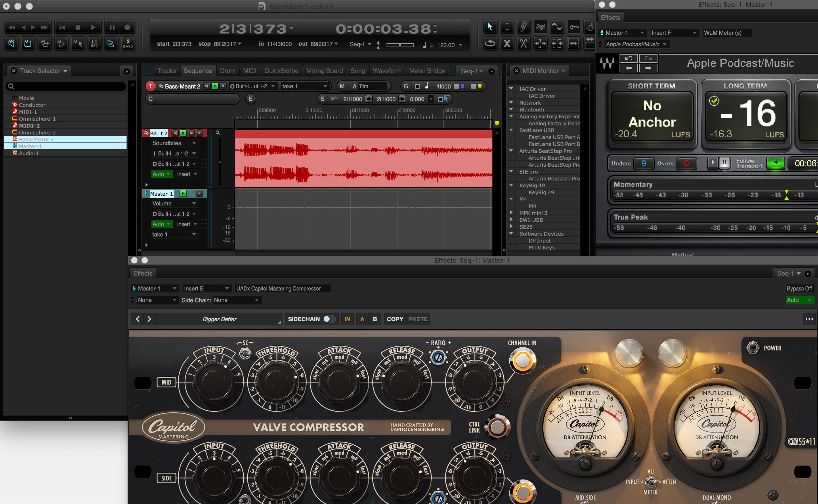Switch to the Waveform tab
Screen dimensions: 818x504
(x=387, y=71)
